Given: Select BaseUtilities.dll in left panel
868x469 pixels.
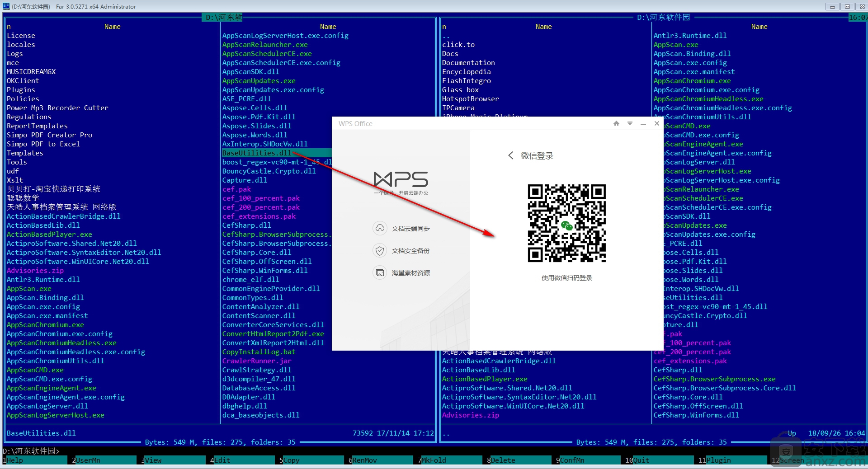Looking at the screenshot, I should coord(257,153).
